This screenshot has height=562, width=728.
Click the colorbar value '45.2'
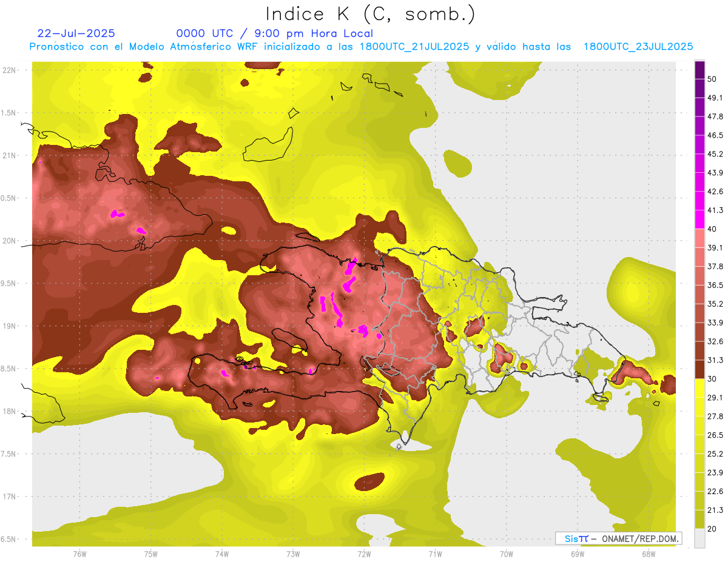tap(715, 154)
